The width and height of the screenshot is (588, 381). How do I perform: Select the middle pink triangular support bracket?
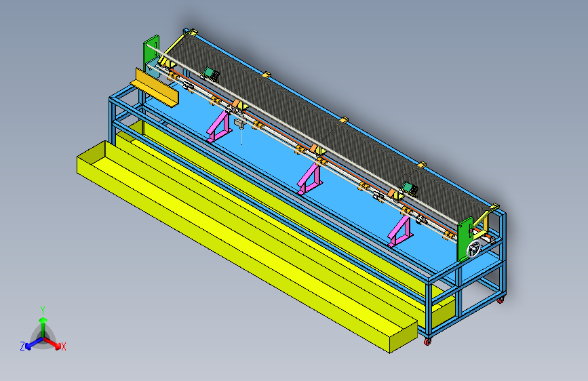310,178
